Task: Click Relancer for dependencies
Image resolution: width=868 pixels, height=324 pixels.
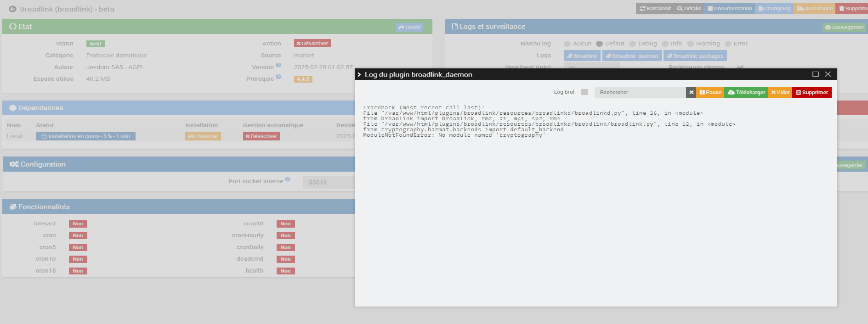Action: (203, 136)
